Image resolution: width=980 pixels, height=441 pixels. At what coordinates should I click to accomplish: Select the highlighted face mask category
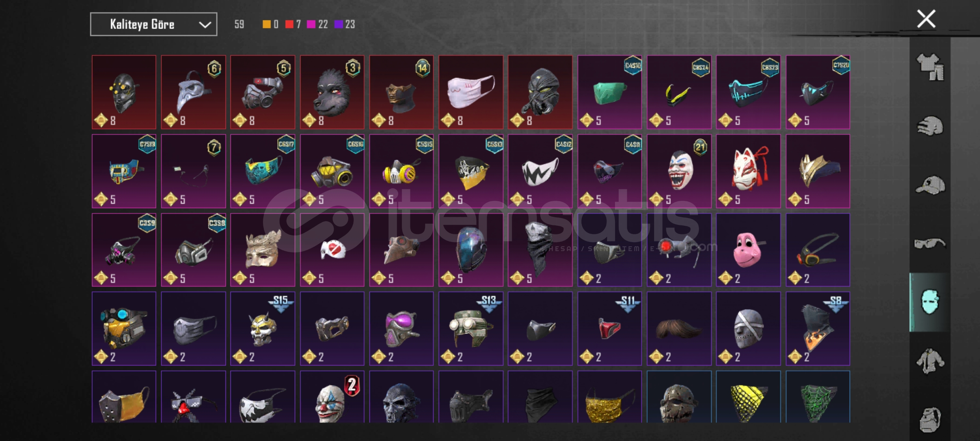pyautogui.click(x=930, y=302)
